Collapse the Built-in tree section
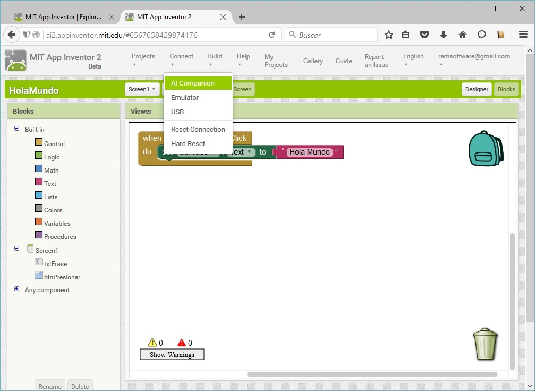This screenshot has width=536, height=392. coord(16,129)
